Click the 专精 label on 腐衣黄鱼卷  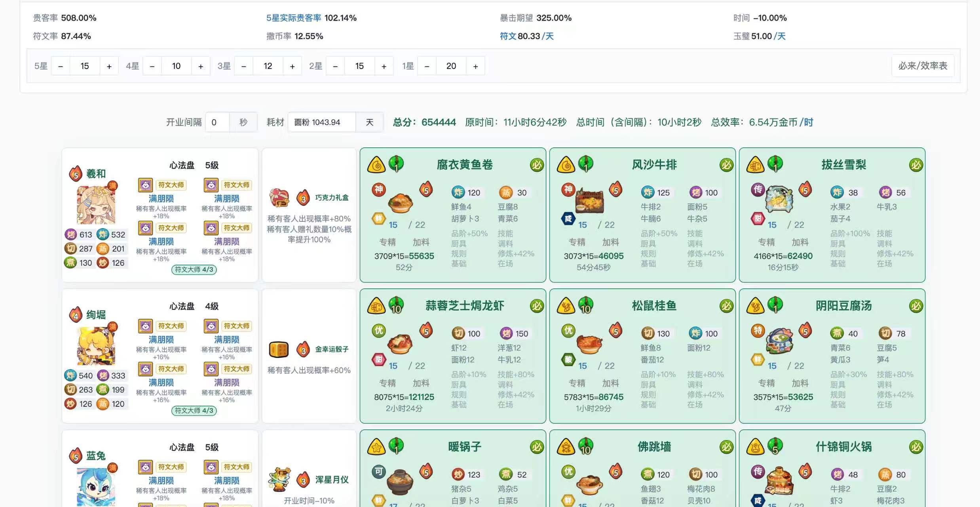point(387,242)
